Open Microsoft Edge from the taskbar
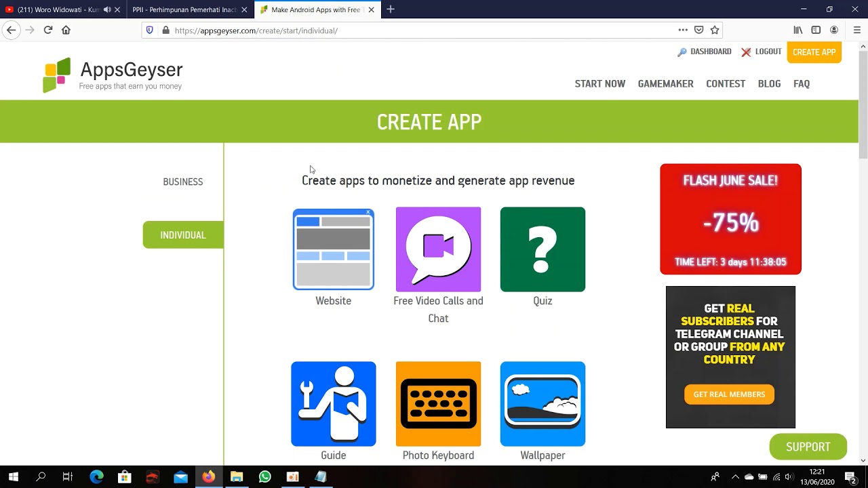 point(96,477)
